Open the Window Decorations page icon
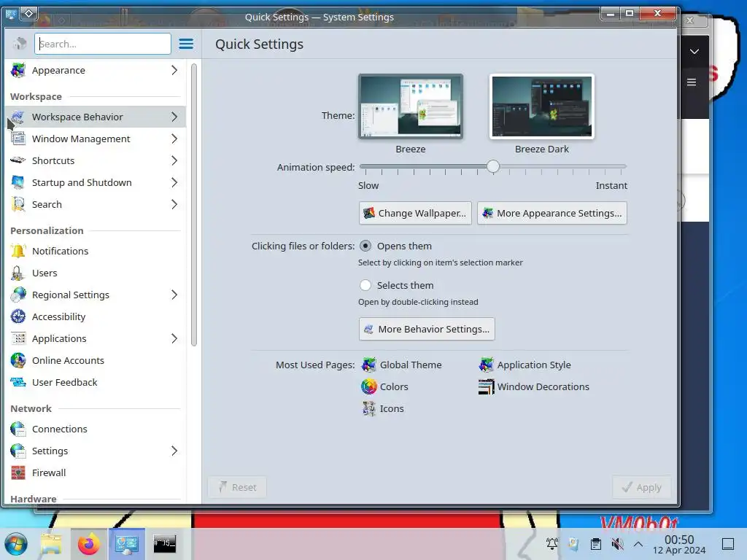 487,386
